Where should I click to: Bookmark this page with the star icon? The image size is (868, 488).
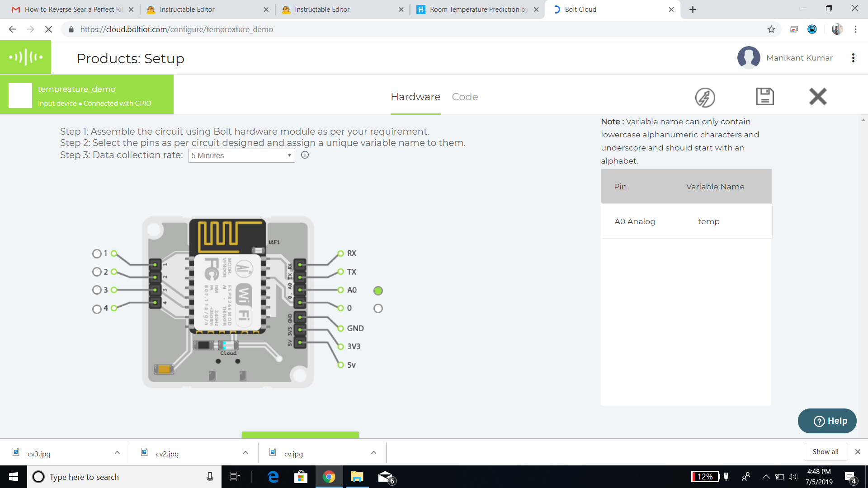click(x=771, y=29)
